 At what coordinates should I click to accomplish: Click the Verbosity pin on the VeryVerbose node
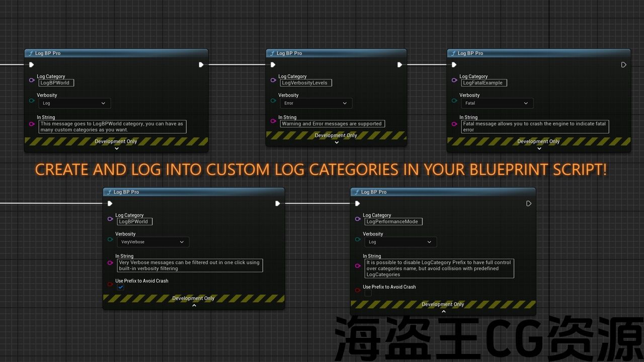click(110, 239)
